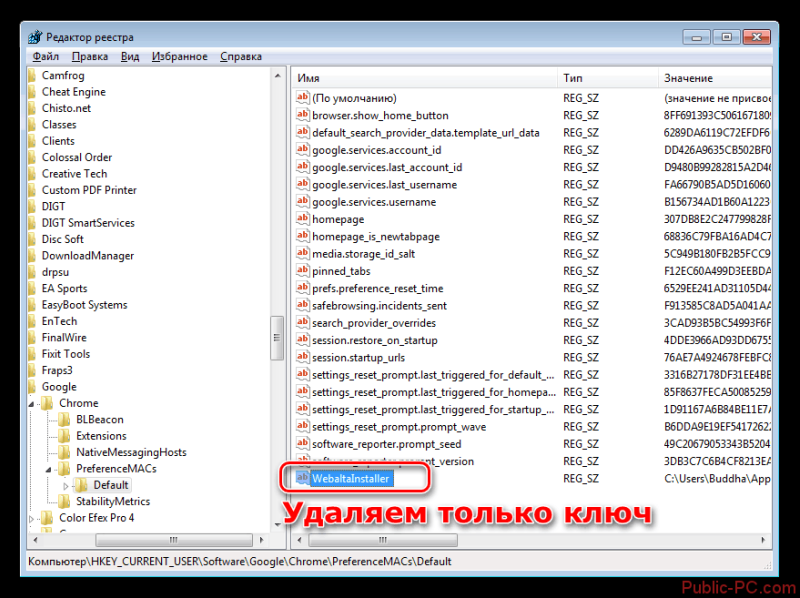This screenshot has width=800, height=598.
Task: Expand the Default tree node
Action: pyautogui.click(x=66, y=485)
